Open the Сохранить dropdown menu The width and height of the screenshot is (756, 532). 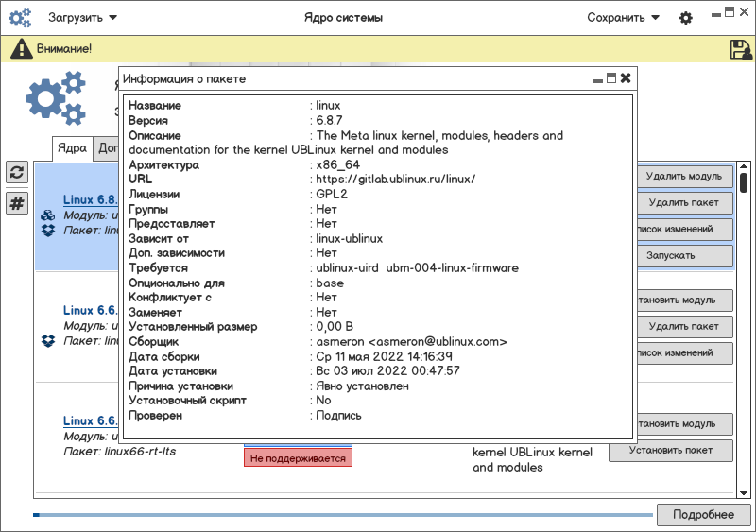(623, 18)
